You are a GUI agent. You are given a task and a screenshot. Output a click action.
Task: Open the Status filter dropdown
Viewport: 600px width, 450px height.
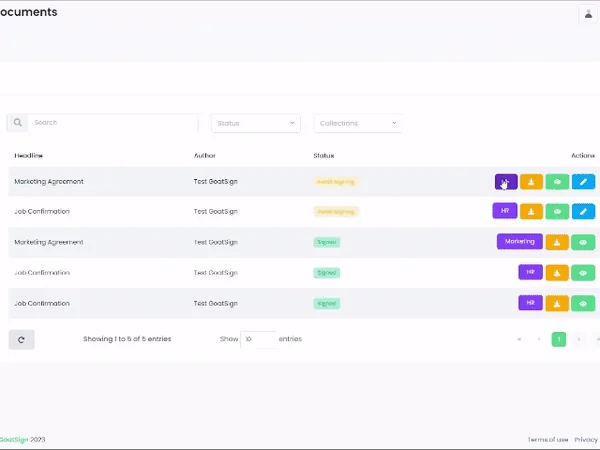coord(256,123)
